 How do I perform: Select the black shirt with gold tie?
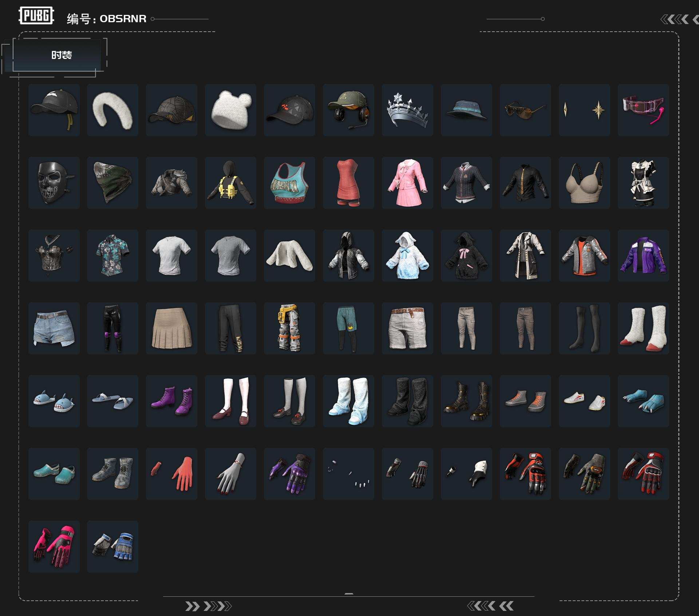click(525, 183)
